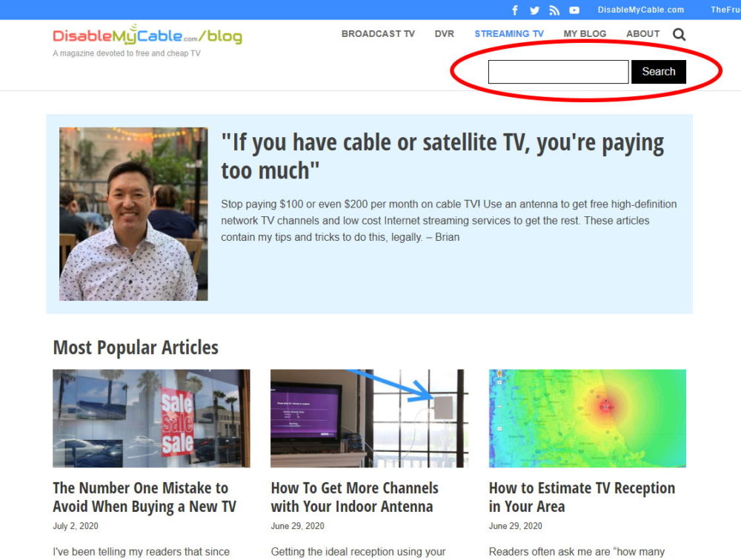This screenshot has height=560, width=741.
Task: Click the TheFru link in top bar
Action: pos(725,10)
